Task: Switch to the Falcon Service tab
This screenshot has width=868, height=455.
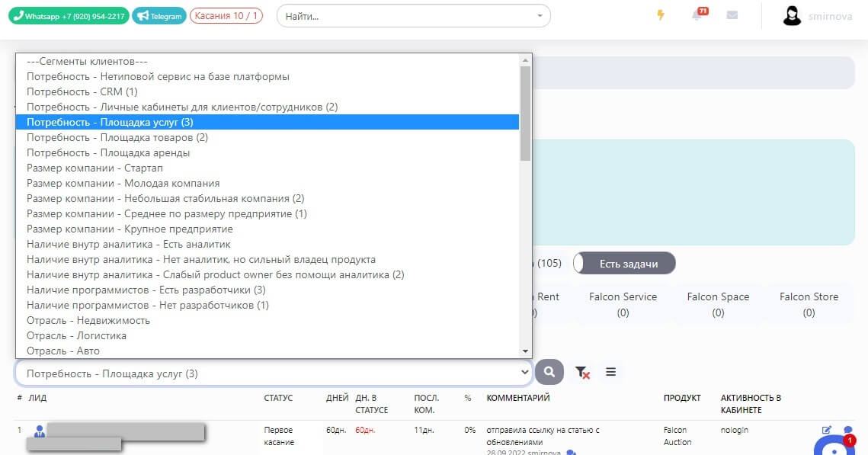Action: (623, 303)
